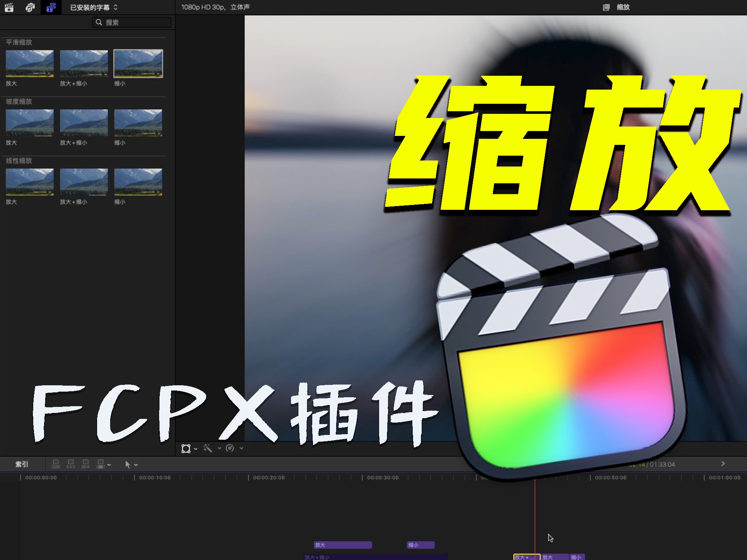Click the append clip icon
747x560 pixels.
[x=86, y=464]
